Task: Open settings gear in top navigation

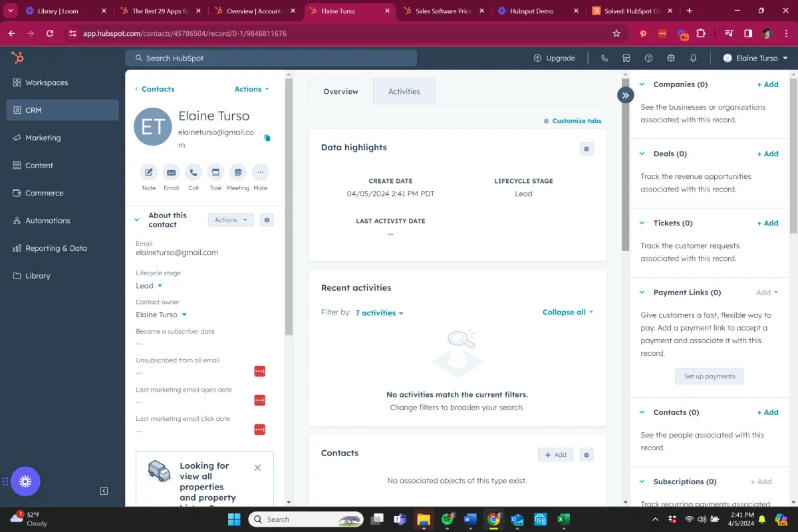Action: click(671, 58)
